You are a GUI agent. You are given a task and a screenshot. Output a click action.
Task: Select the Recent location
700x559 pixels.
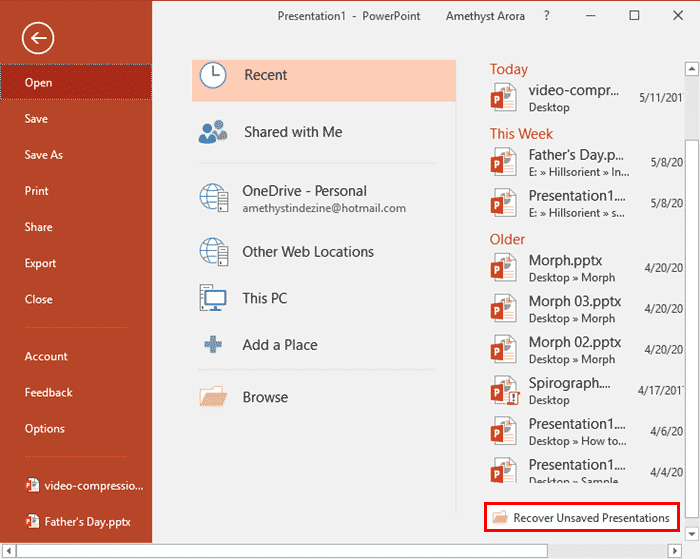[x=324, y=80]
